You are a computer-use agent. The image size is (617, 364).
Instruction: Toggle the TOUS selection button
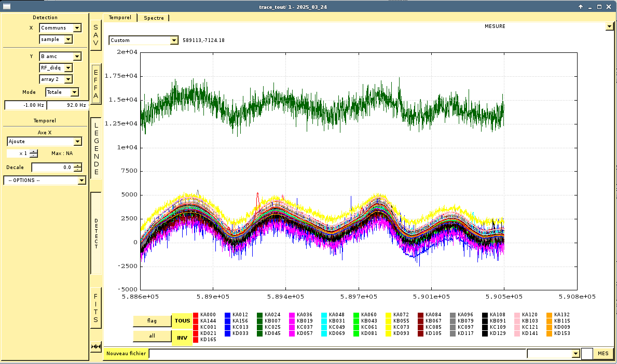coord(182,321)
